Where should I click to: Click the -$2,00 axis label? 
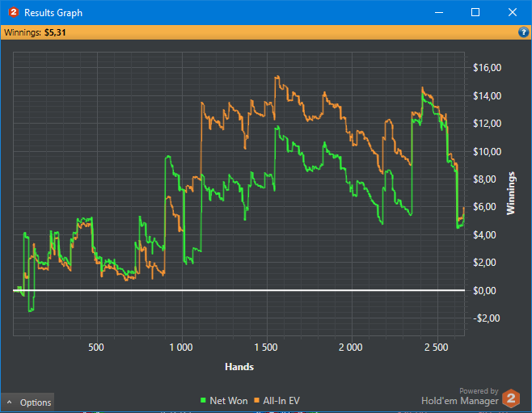[x=486, y=318]
